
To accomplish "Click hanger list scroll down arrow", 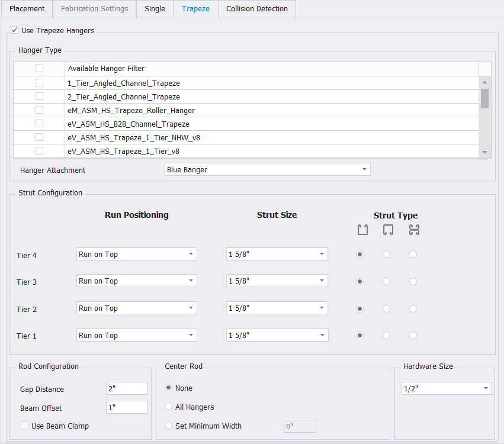I will pos(484,152).
